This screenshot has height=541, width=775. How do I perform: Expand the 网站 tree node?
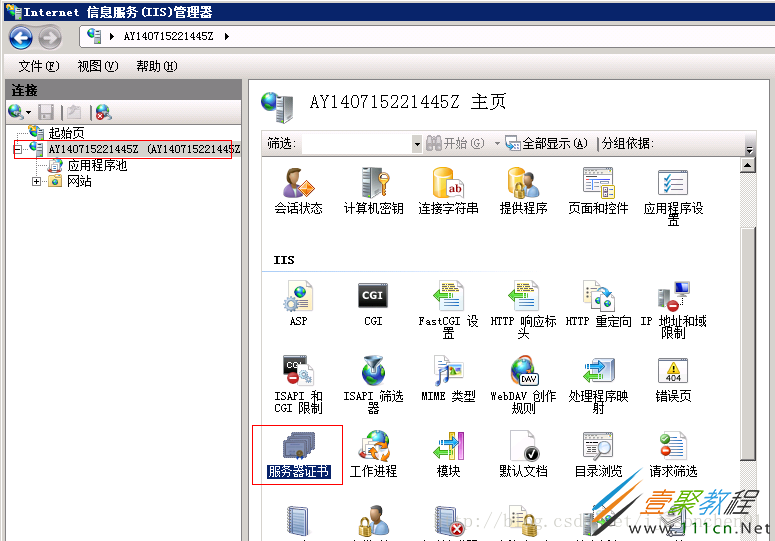(x=36, y=181)
